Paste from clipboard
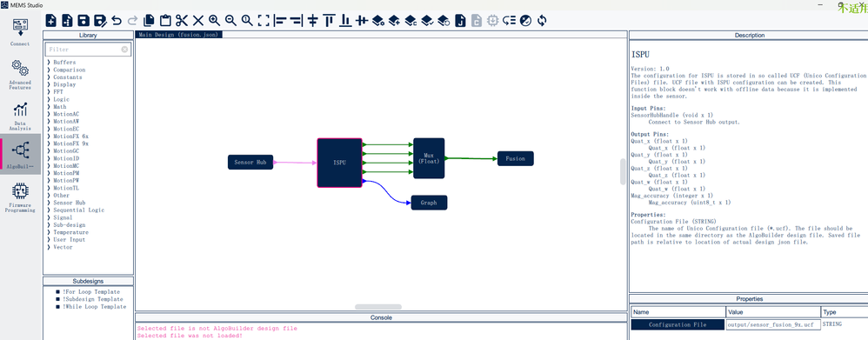The image size is (868, 340). point(165,21)
